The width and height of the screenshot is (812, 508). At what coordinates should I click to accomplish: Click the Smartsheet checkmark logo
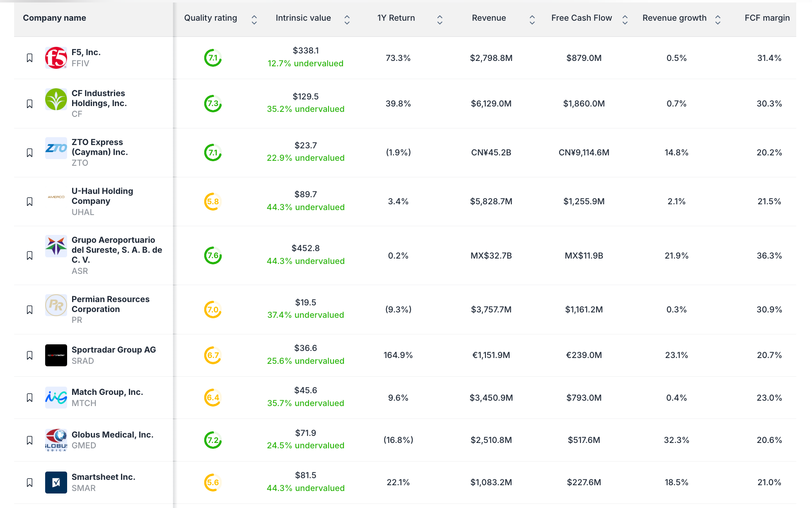point(56,482)
